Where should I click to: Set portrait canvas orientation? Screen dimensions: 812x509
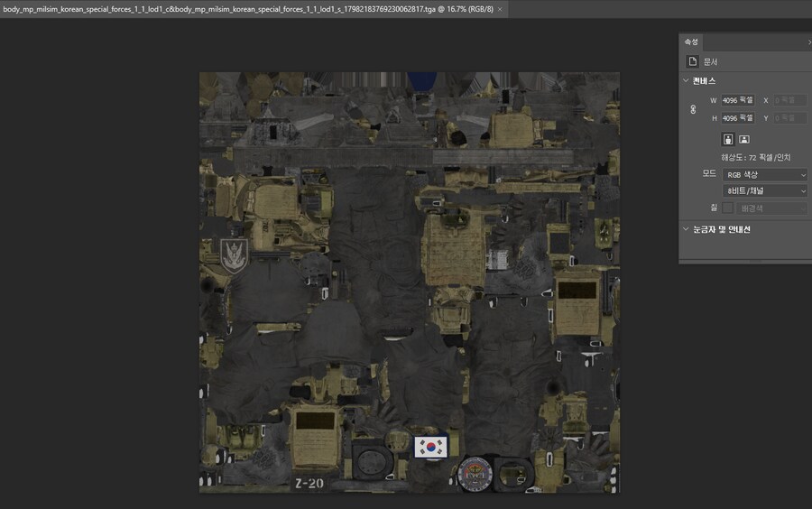tap(728, 139)
